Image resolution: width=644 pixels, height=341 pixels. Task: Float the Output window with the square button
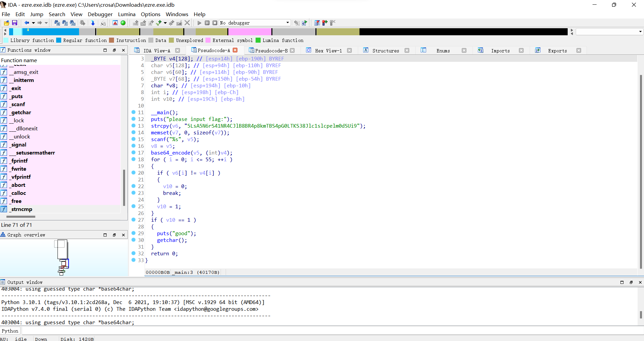coord(622,282)
